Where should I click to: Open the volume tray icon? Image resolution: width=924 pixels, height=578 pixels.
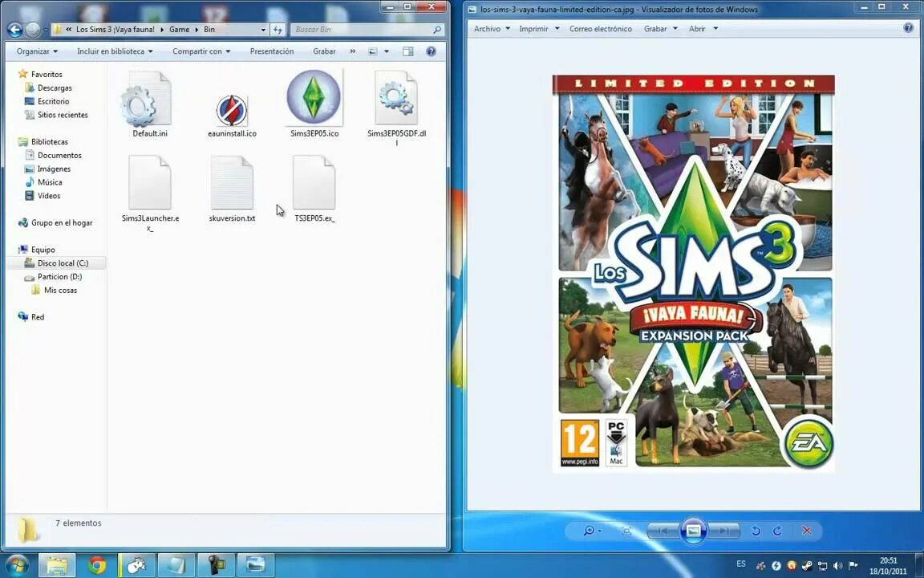point(837,565)
